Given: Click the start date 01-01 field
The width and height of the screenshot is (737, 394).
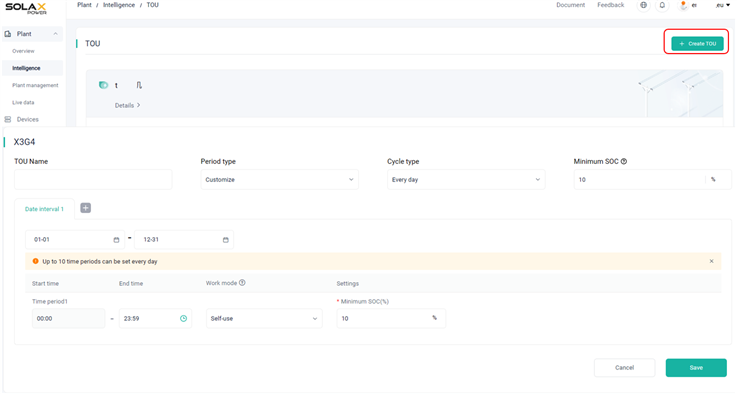Looking at the screenshot, I should pyautogui.click(x=75, y=240).
